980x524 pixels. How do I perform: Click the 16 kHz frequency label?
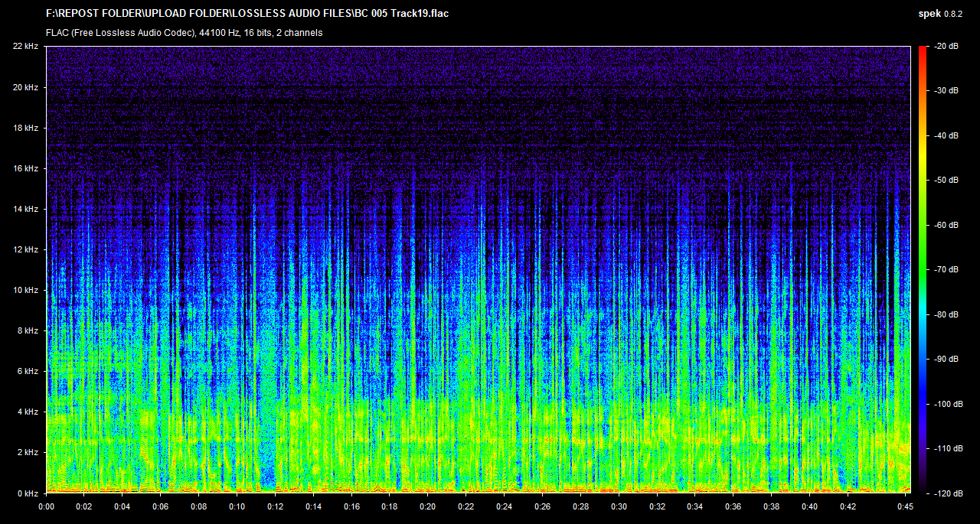click(x=25, y=168)
